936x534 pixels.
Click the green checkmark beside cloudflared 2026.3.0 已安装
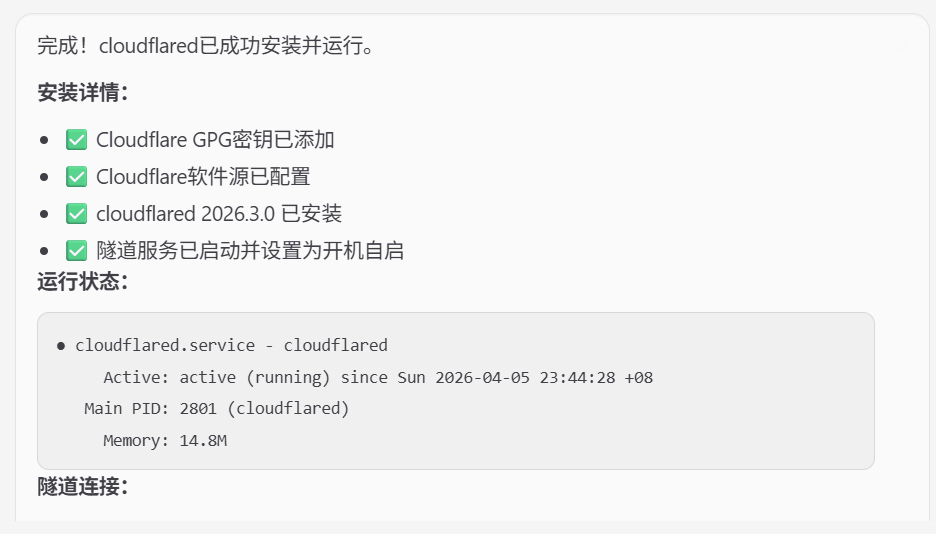76,214
